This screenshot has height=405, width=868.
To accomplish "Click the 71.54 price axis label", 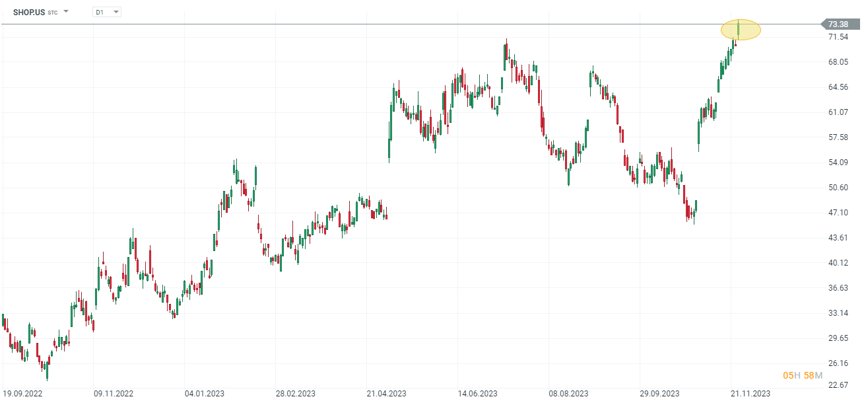I will point(838,37).
